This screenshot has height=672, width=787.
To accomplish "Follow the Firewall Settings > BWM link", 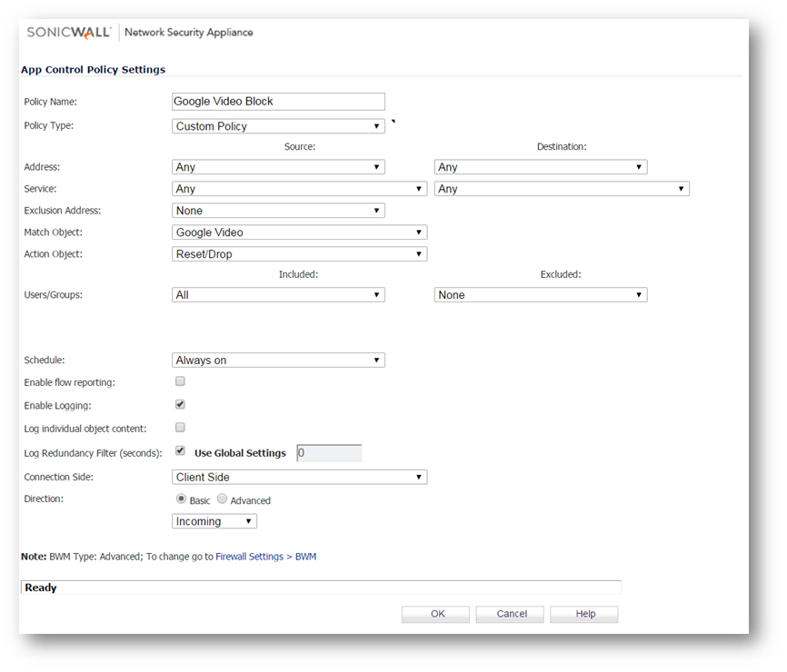I will coord(265,557).
